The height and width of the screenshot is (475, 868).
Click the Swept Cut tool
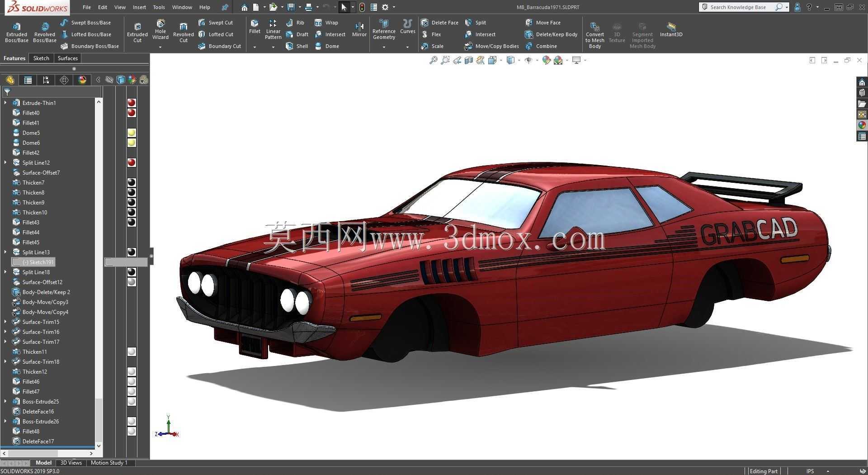click(216, 23)
